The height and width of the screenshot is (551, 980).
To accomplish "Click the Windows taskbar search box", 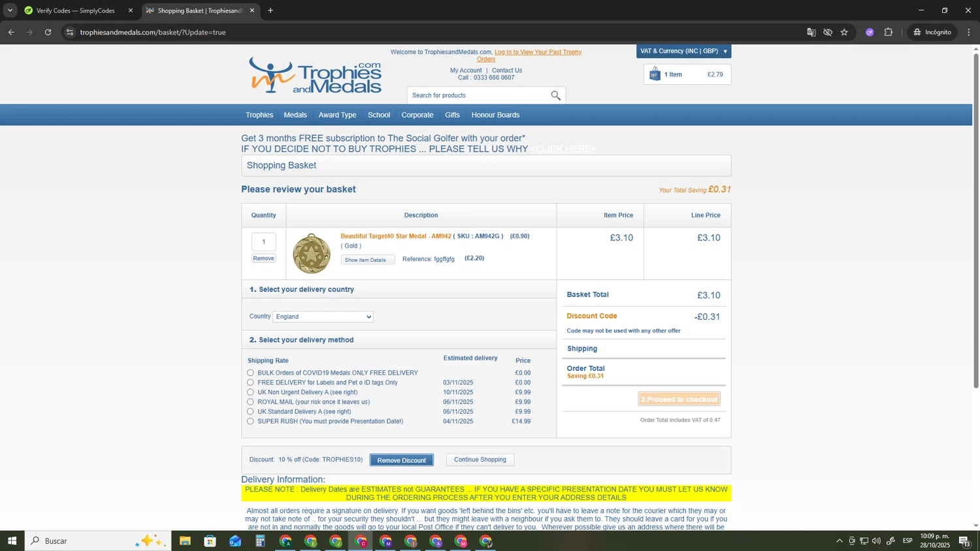I will coord(98,541).
